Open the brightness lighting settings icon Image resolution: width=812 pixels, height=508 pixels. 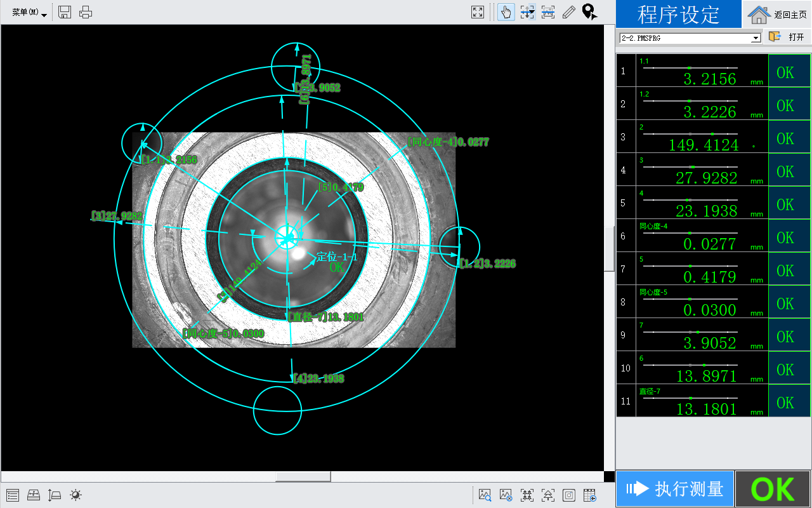click(75, 495)
